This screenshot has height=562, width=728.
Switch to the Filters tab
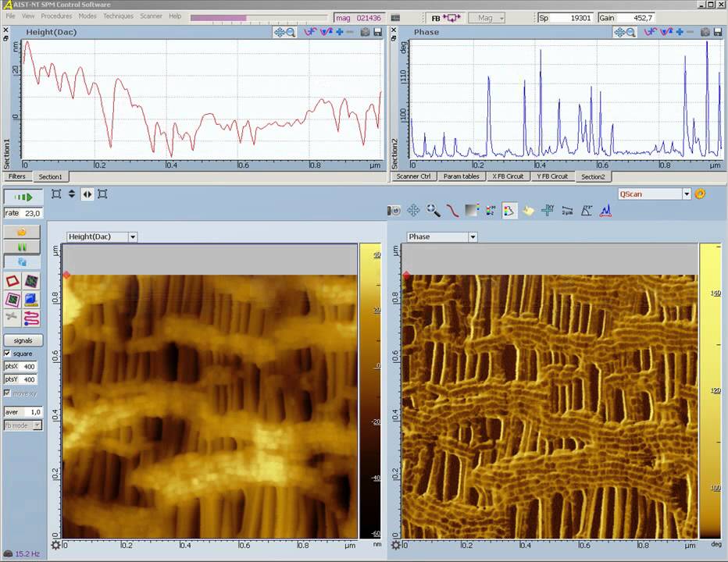pos(18,176)
